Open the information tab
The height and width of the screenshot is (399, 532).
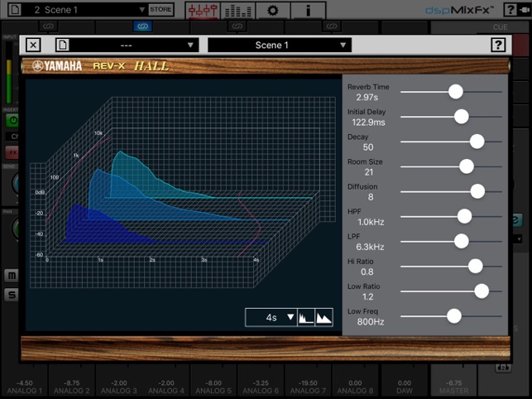click(308, 11)
